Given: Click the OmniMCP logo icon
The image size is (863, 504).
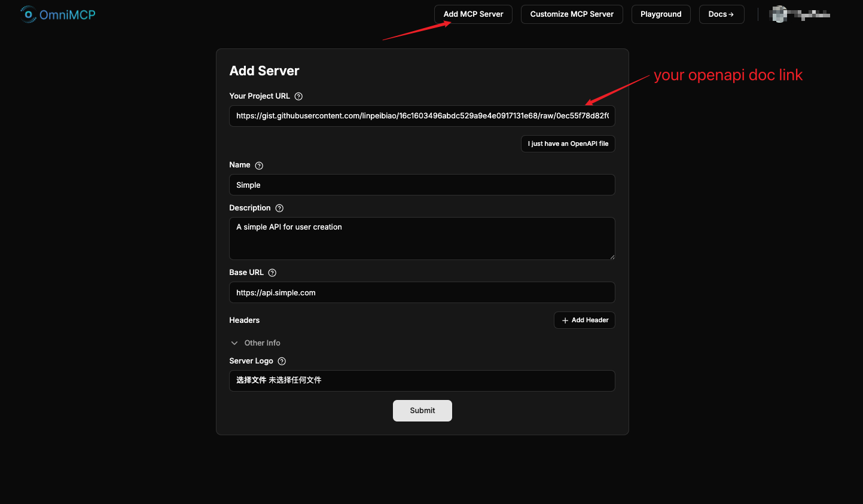Looking at the screenshot, I should point(28,14).
